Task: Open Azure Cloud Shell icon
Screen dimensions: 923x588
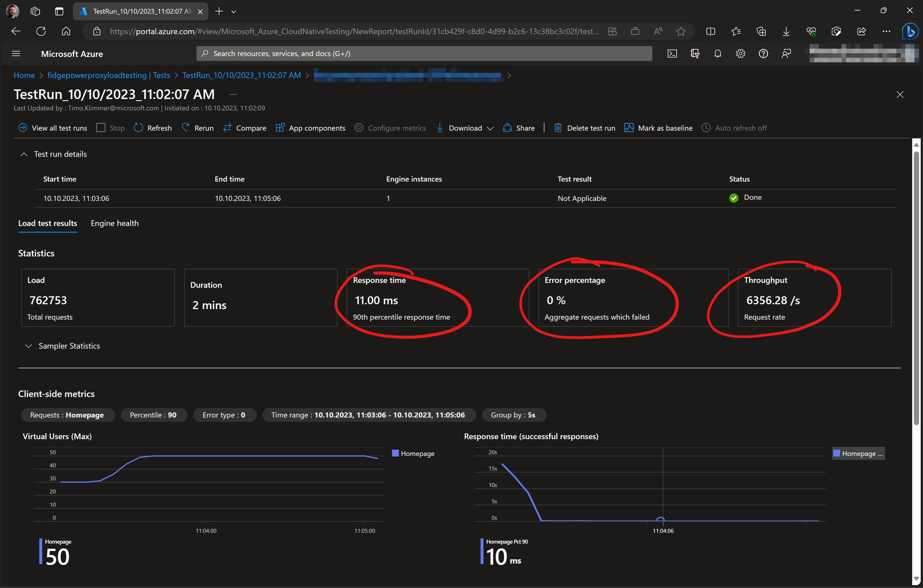Action: pyautogui.click(x=672, y=54)
